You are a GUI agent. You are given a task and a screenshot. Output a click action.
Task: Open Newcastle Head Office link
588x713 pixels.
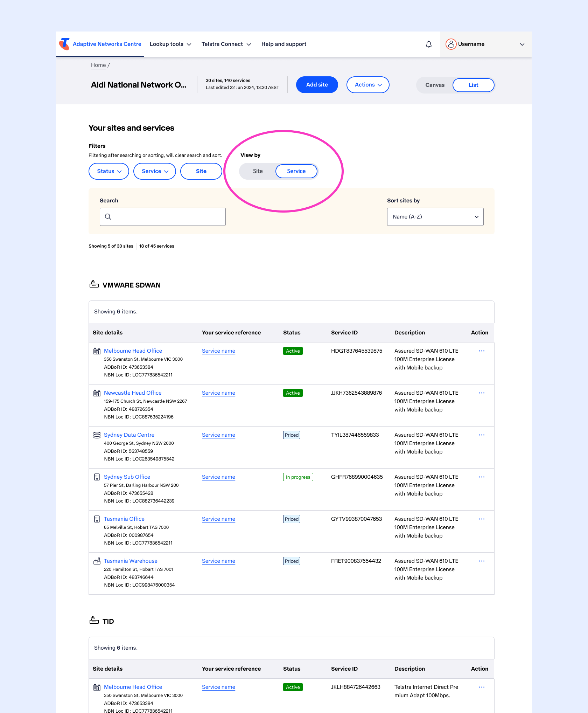(x=133, y=393)
